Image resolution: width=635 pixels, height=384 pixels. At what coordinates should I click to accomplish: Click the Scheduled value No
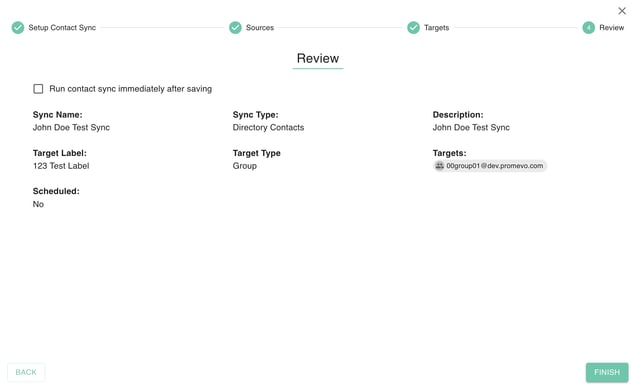click(x=38, y=204)
